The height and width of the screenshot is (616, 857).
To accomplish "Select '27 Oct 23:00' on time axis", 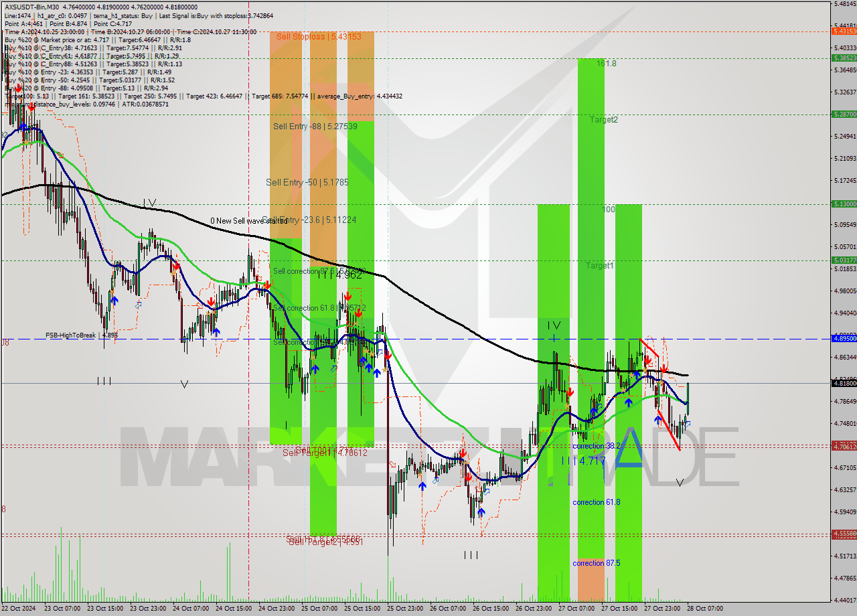I will coord(661,609).
